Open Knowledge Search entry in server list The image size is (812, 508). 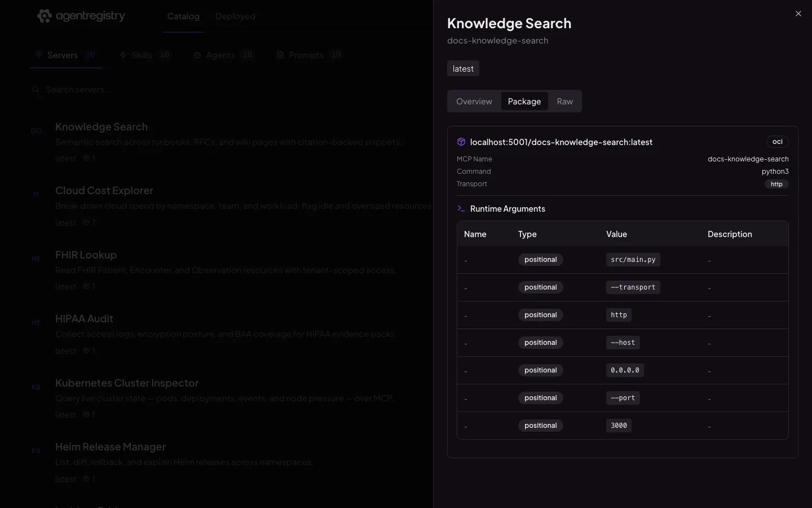(x=231, y=142)
